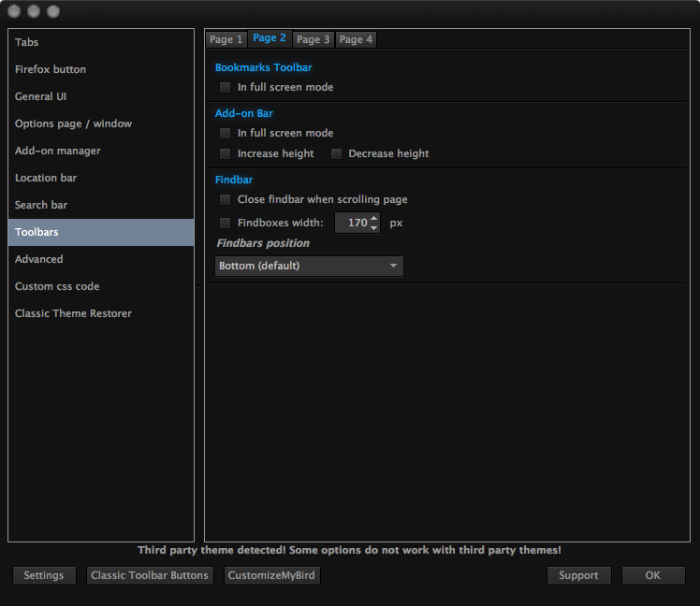Image resolution: width=700 pixels, height=606 pixels.
Task: Select Custom css code category
Action: click(101, 286)
